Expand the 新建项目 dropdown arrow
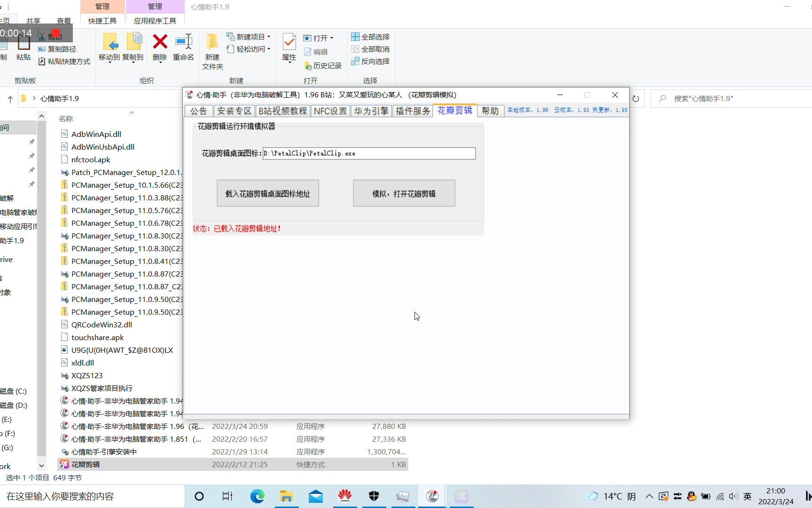 [268, 36]
